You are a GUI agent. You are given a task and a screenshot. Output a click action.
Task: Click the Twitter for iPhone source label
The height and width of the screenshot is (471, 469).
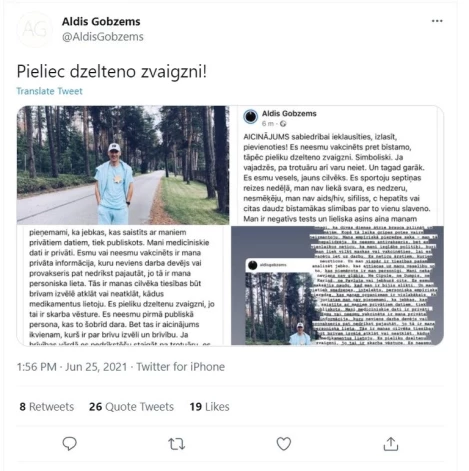181,367
